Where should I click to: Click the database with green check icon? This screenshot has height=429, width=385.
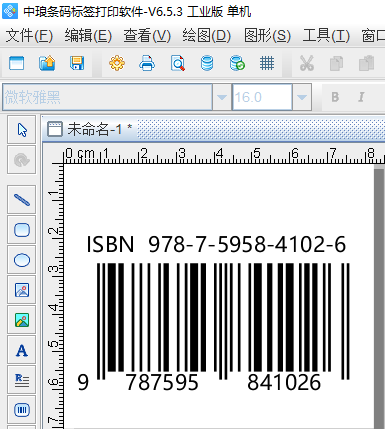click(237, 63)
